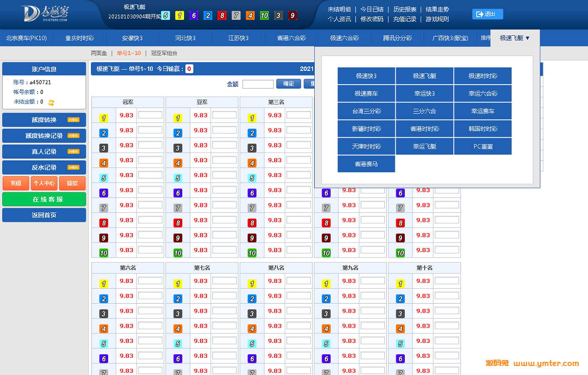The width and height of the screenshot is (588, 375).
Task: Open the 香港六合彩 game tab
Action: pos(291,38)
